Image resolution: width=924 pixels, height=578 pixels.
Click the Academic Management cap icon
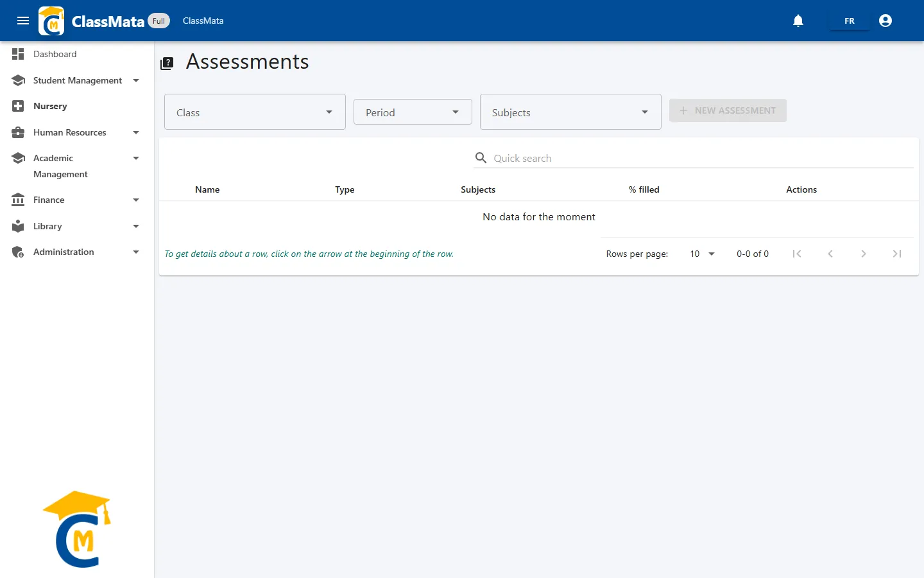pos(18,158)
